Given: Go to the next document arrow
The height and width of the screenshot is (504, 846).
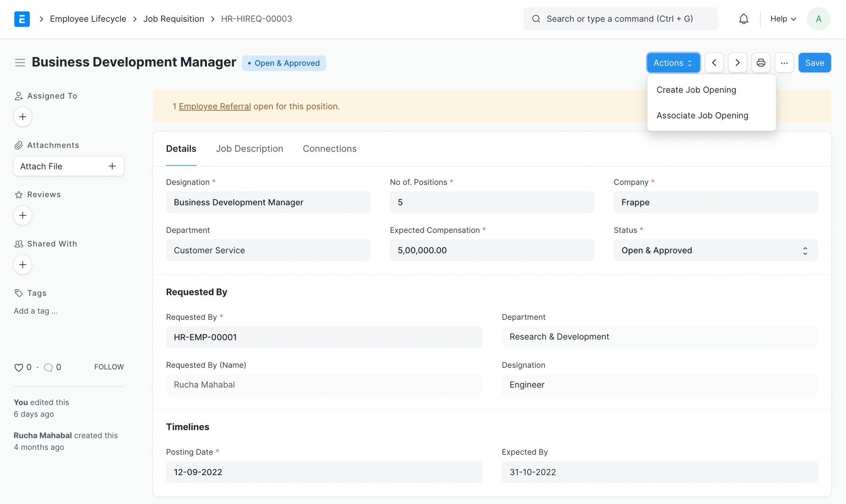Looking at the screenshot, I should click(x=737, y=63).
